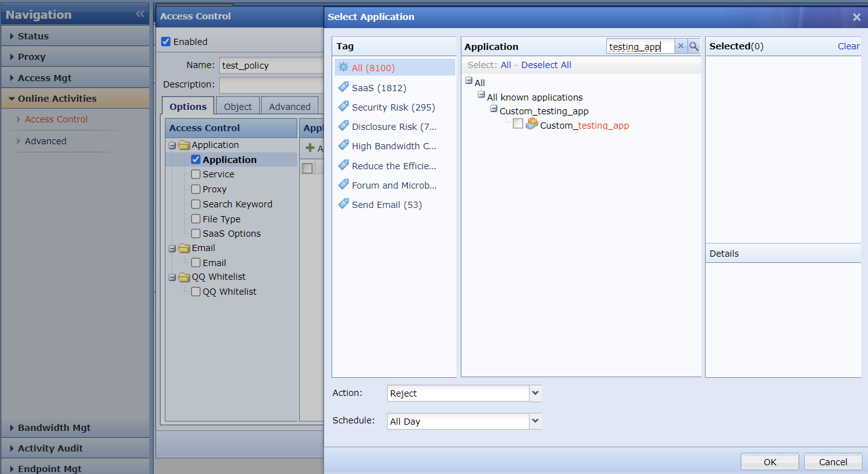This screenshot has width=868, height=474.
Task: Toggle the Enabled checkbox
Action: 165,42
